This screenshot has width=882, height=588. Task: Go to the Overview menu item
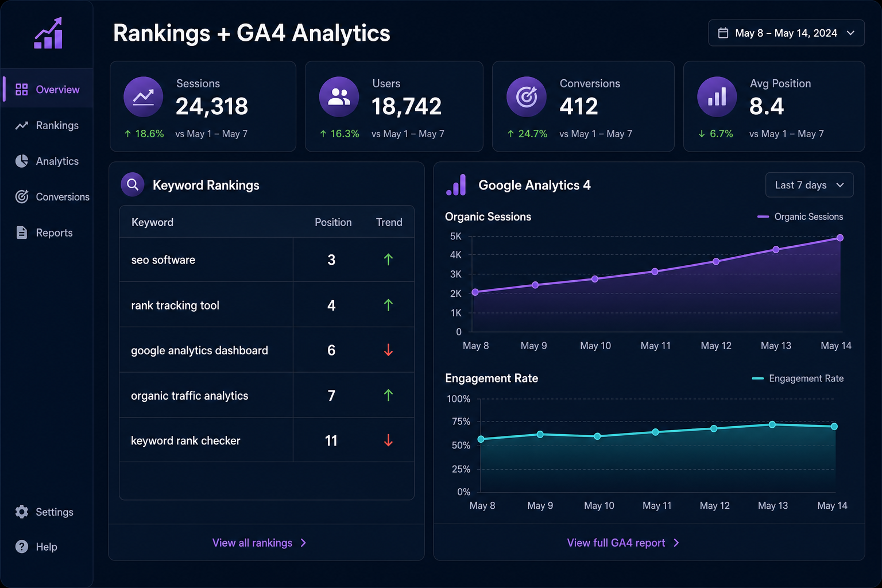point(47,90)
